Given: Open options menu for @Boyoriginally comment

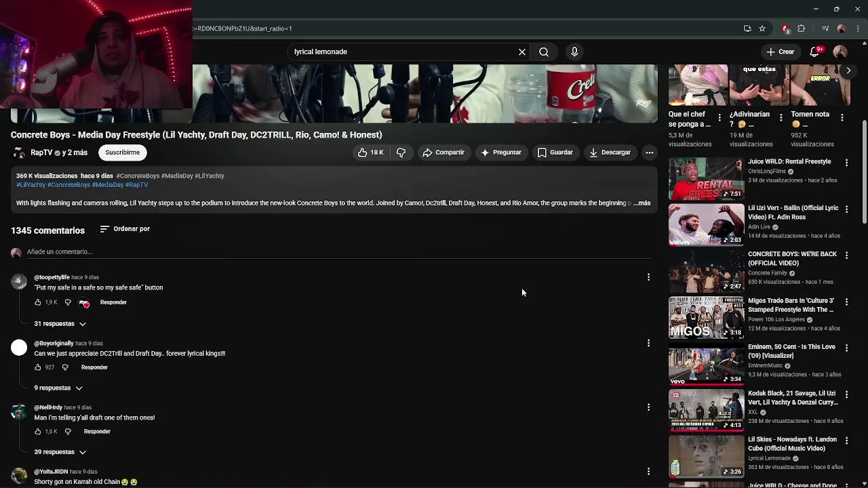Looking at the screenshot, I should [648, 343].
